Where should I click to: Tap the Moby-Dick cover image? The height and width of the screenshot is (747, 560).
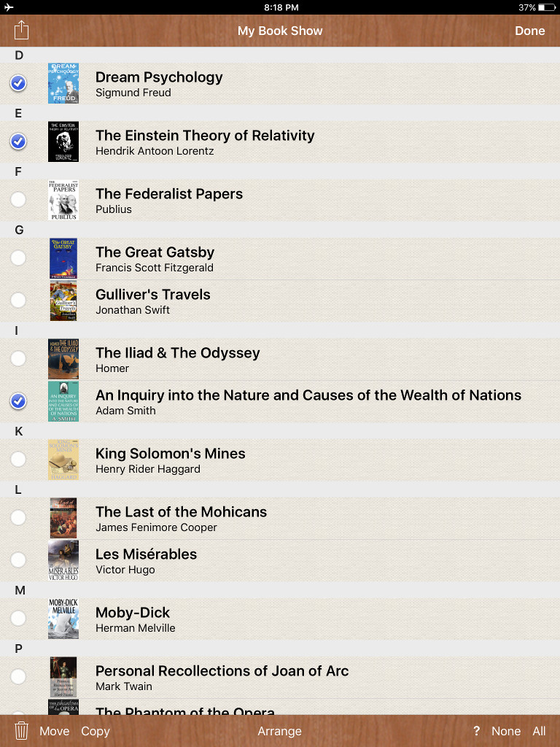tap(63, 619)
